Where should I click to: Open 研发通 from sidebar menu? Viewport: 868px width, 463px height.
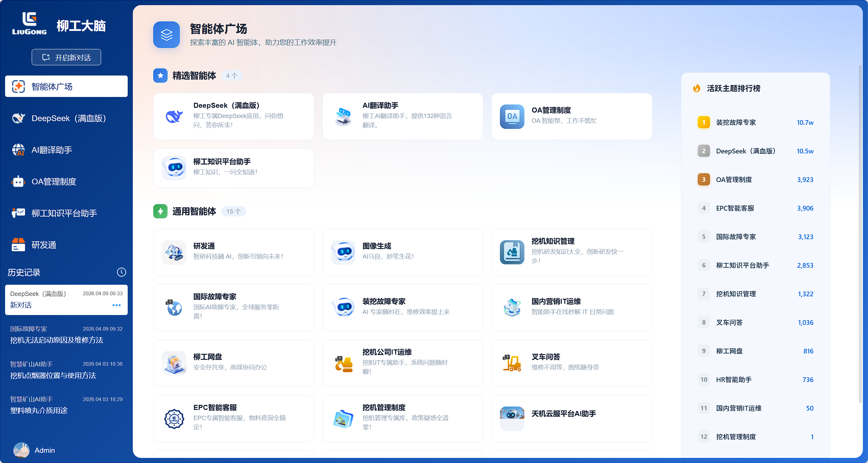tap(66, 245)
